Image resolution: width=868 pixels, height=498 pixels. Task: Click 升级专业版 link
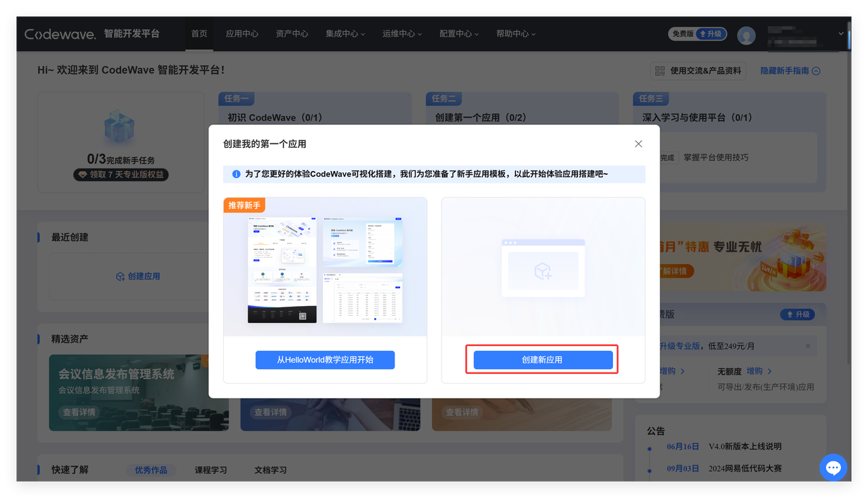pos(679,346)
